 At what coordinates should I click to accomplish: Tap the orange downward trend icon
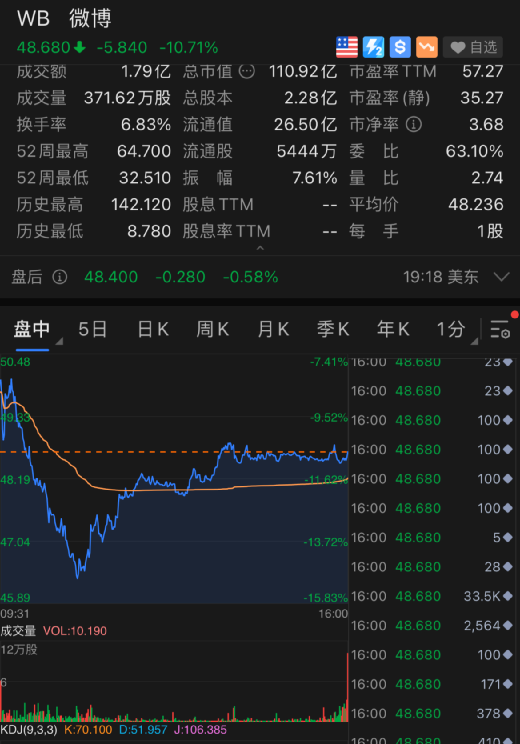click(x=427, y=47)
